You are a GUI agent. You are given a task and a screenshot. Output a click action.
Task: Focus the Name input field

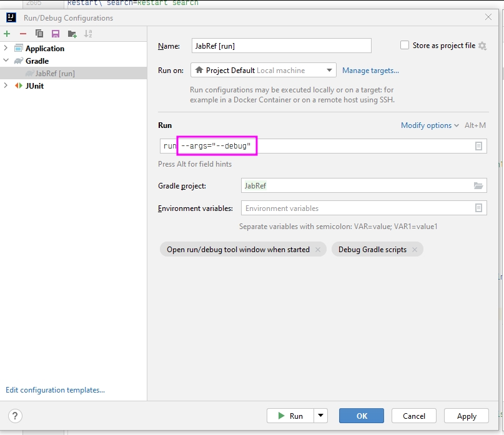click(281, 46)
